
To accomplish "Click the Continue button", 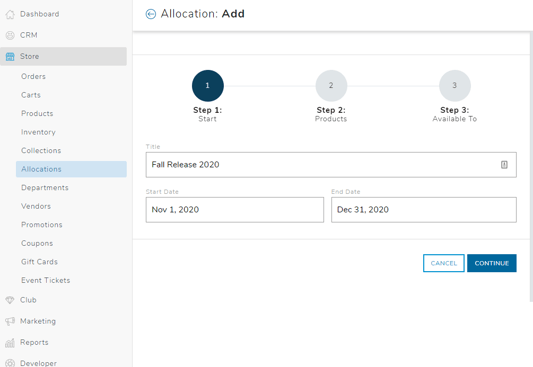I will [x=492, y=263].
